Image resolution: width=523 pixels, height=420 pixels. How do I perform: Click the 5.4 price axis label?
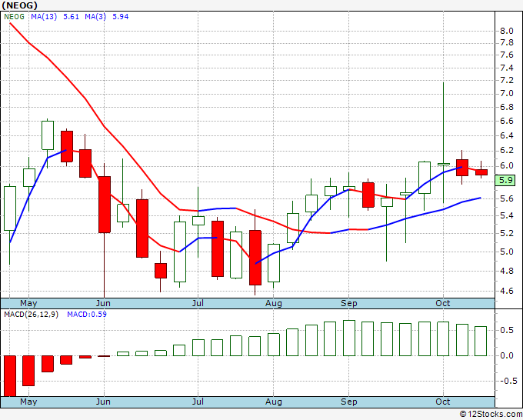[x=506, y=215]
